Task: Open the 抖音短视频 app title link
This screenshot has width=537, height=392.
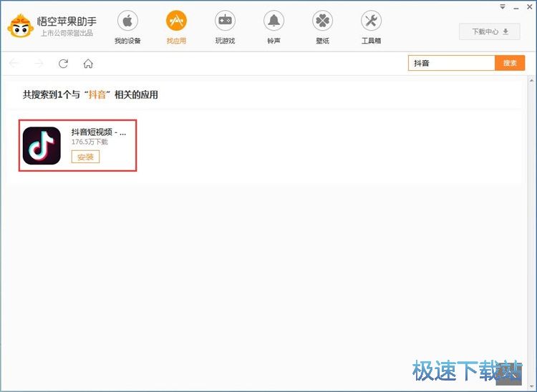Action: (98, 132)
